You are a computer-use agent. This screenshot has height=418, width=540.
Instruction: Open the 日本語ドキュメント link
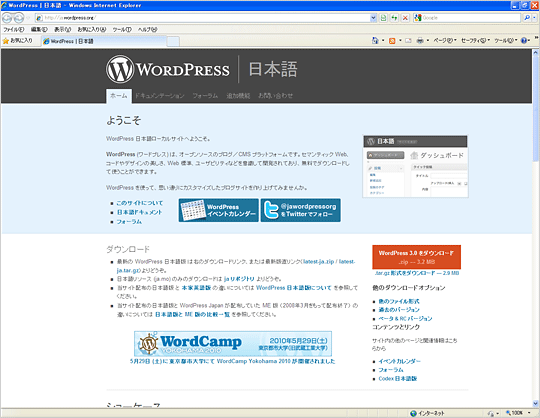[x=139, y=212]
